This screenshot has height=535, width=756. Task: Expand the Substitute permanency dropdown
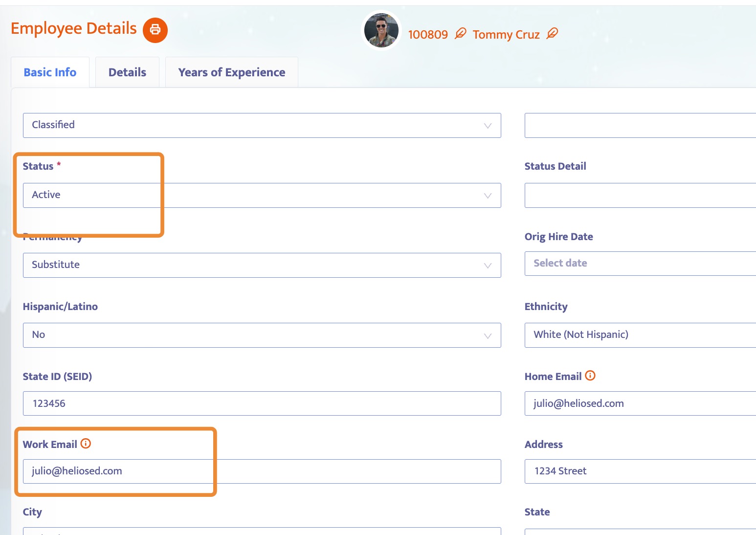[262, 265]
